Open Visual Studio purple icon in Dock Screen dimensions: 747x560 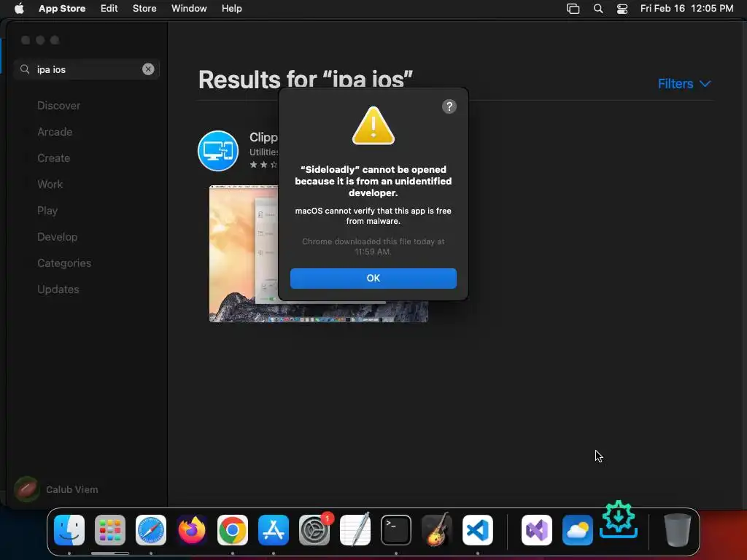coord(537,530)
